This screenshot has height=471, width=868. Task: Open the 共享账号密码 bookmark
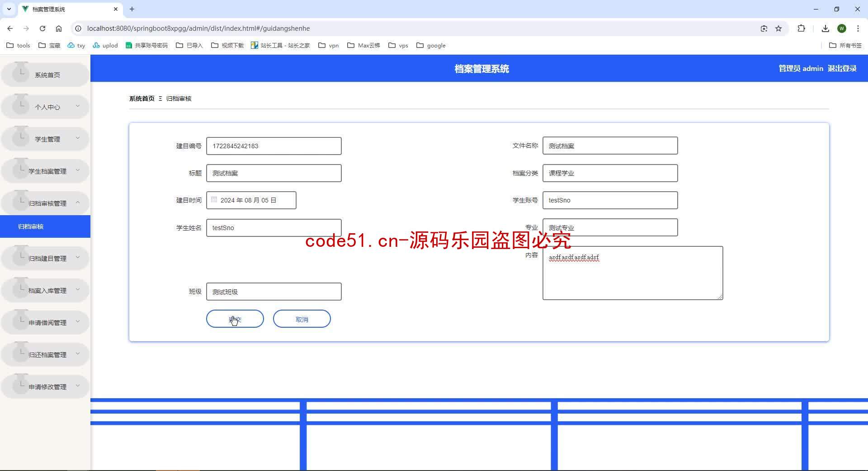(146, 45)
